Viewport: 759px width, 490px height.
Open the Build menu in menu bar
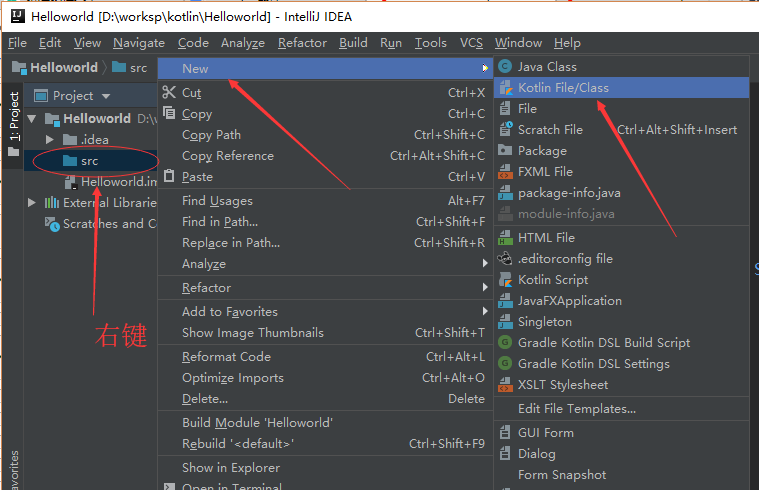click(x=353, y=43)
